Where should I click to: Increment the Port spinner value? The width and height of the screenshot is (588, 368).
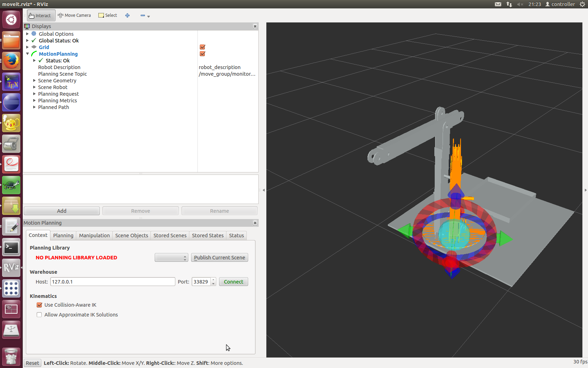[x=213, y=280]
